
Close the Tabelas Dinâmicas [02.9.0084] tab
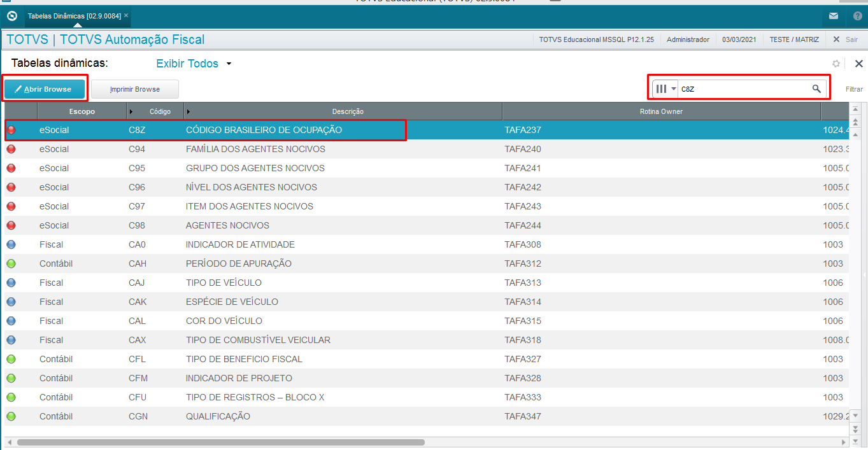126,15
